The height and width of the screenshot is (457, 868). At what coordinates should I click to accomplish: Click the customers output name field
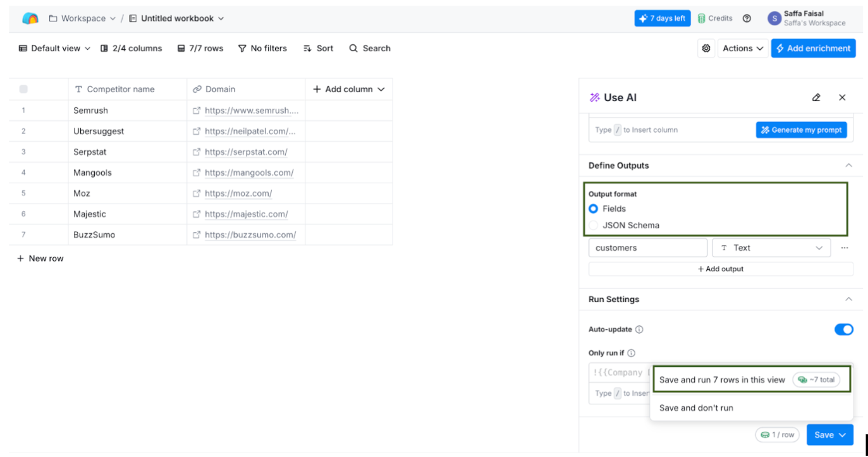point(647,248)
